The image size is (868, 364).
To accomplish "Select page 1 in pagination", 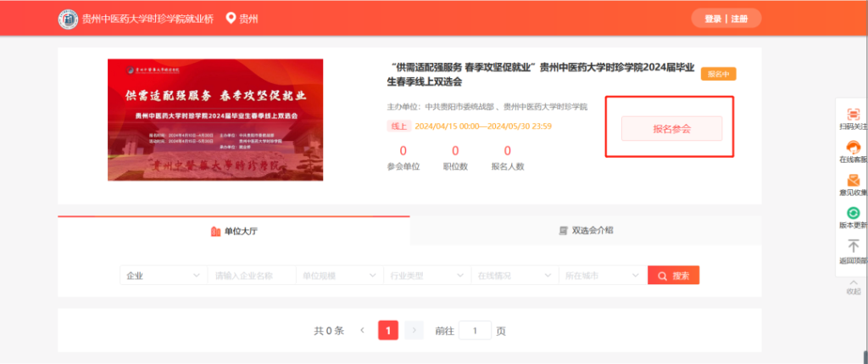I will point(388,331).
